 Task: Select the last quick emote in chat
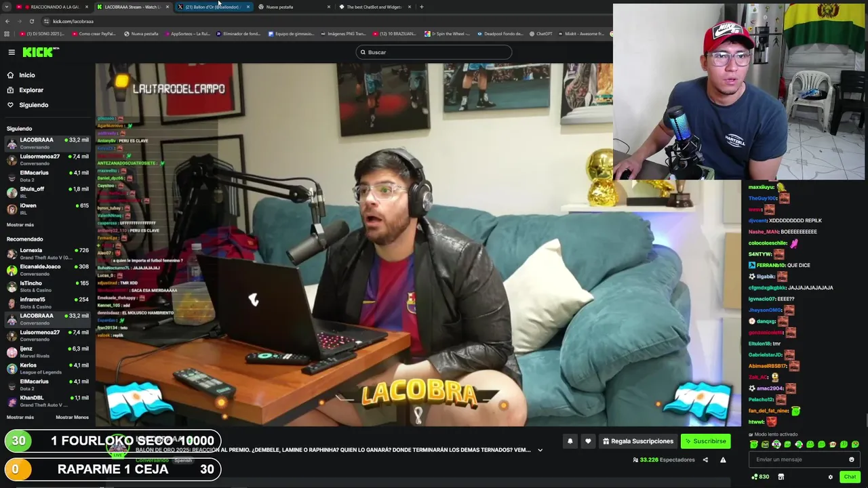[x=855, y=445]
